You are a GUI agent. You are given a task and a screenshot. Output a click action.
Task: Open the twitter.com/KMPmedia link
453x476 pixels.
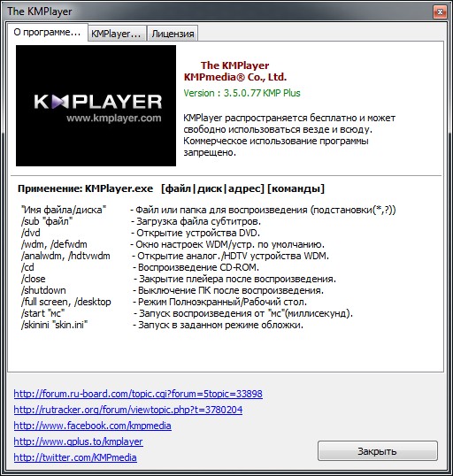pyautogui.click(x=75, y=457)
